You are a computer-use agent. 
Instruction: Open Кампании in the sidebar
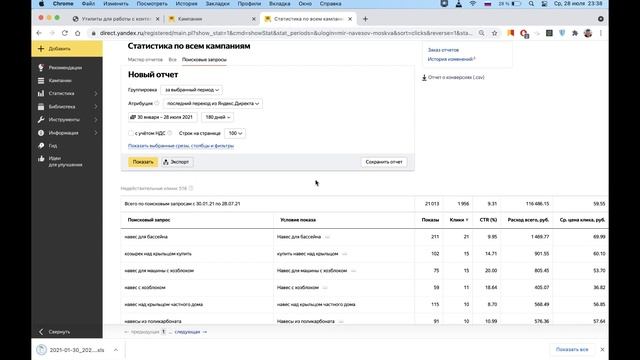click(60, 81)
